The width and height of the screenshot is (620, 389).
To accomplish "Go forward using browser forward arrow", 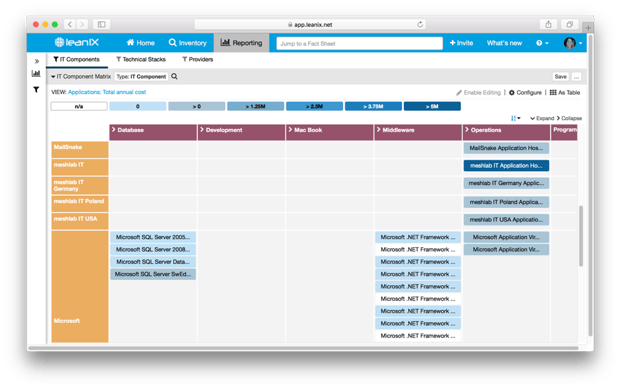I will tap(82, 25).
